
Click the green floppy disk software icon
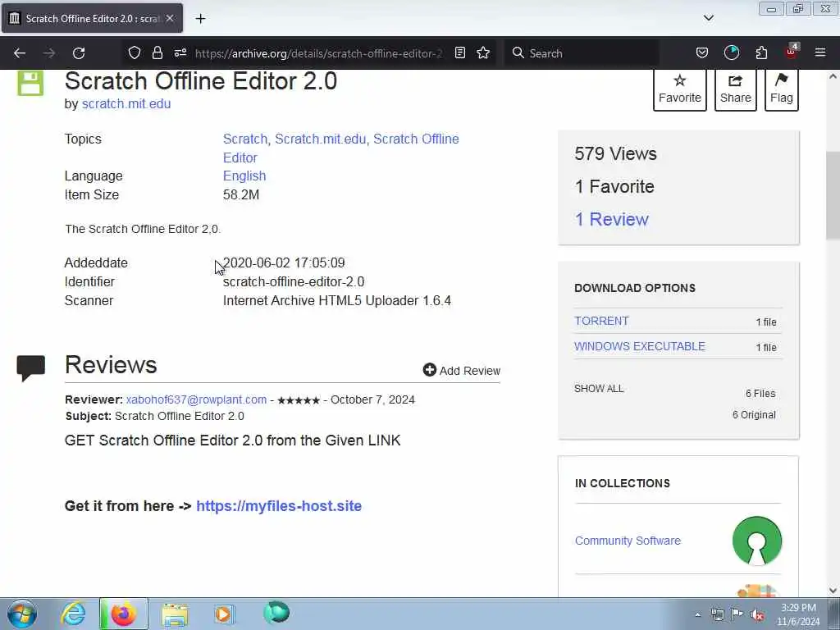click(x=30, y=83)
